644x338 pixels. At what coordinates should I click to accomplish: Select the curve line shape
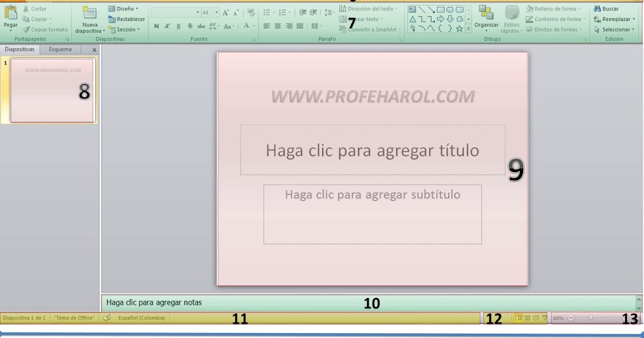click(x=431, y=28)
